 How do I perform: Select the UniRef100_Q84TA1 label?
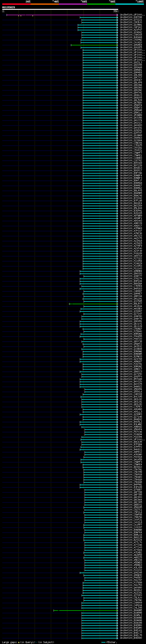[x=131, y=93]
